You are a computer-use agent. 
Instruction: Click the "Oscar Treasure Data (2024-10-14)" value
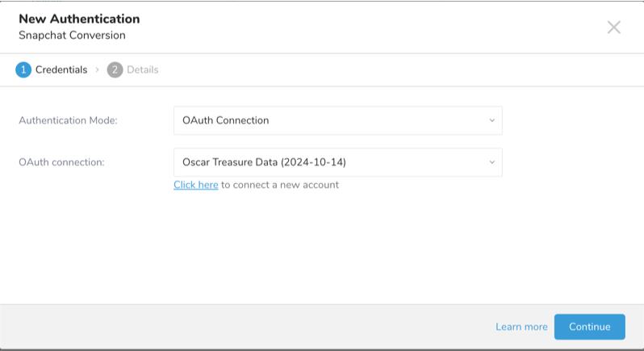tap(264, 162)
